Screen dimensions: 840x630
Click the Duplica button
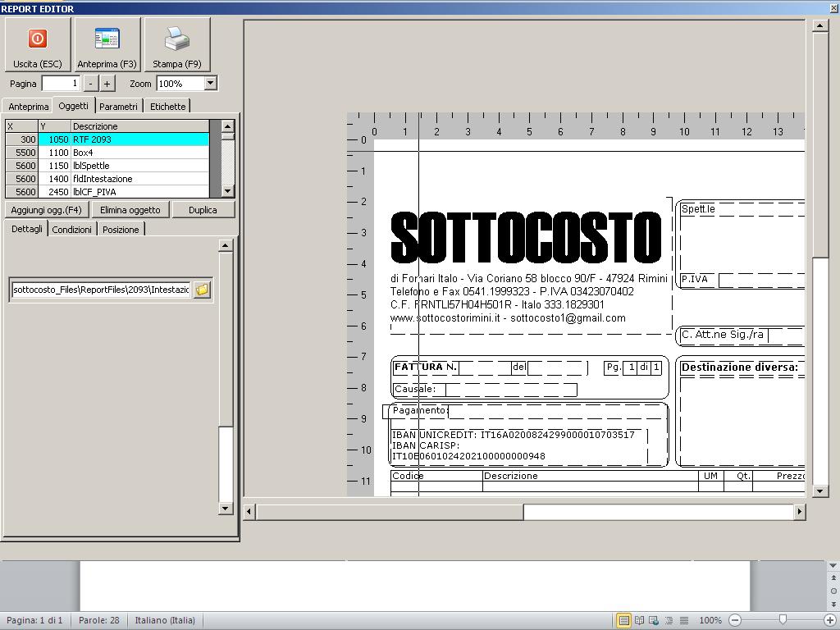pos(203,210)
